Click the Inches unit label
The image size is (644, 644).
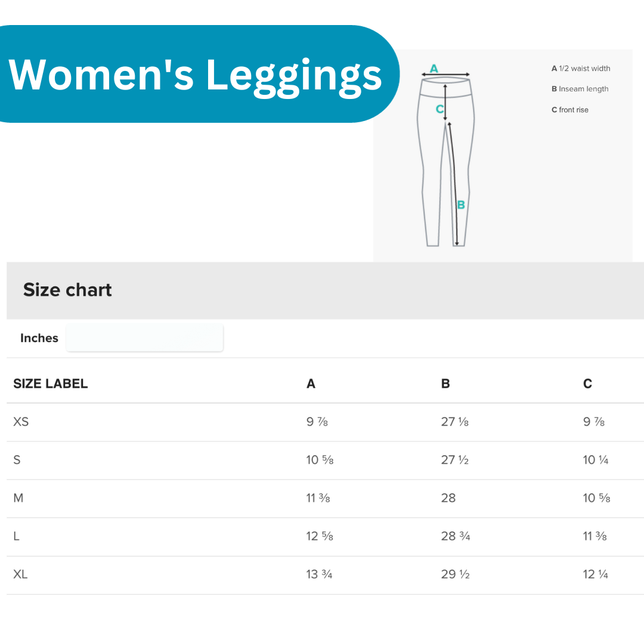coord(39,338)
